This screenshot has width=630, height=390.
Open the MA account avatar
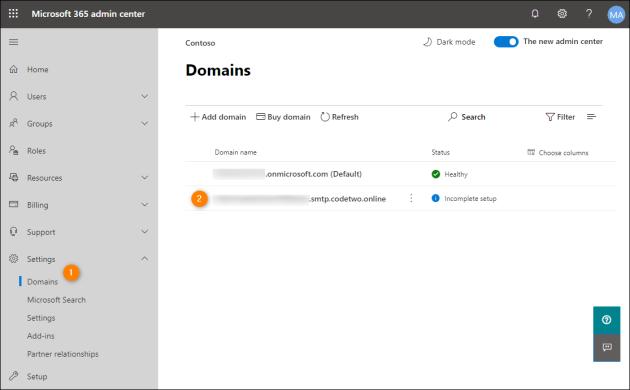click(616, 15)
